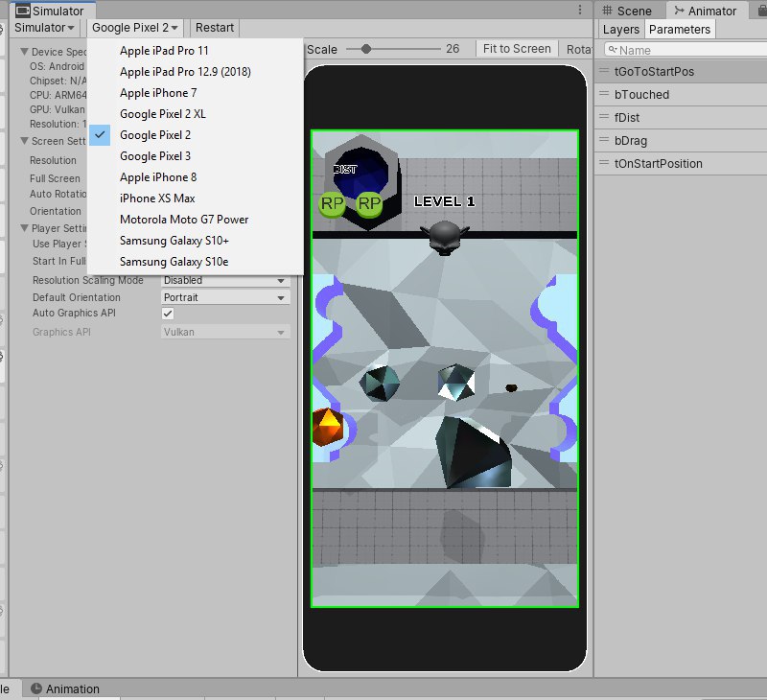767x700 pixels.
Task: Click the Scene tab grid icon
Action: pyautogui.click(x=607, y=11)
